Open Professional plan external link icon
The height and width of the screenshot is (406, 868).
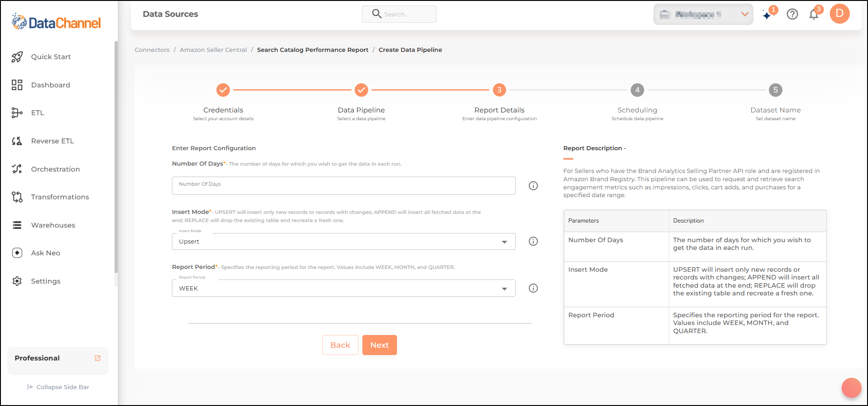tap(97, 358)
